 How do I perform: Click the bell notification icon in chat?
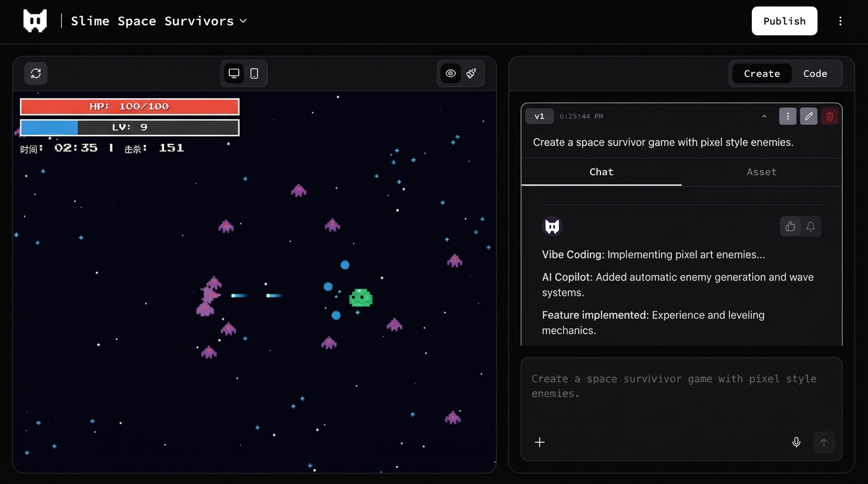coord(811,226)
